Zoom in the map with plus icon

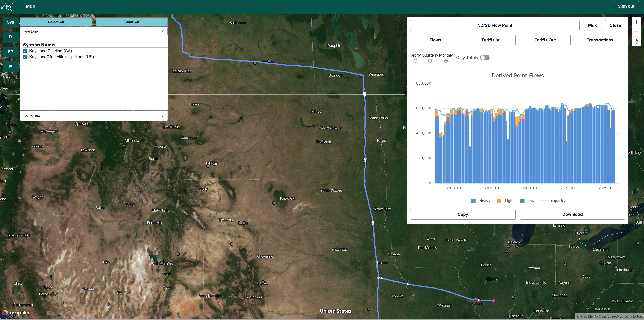636,22
